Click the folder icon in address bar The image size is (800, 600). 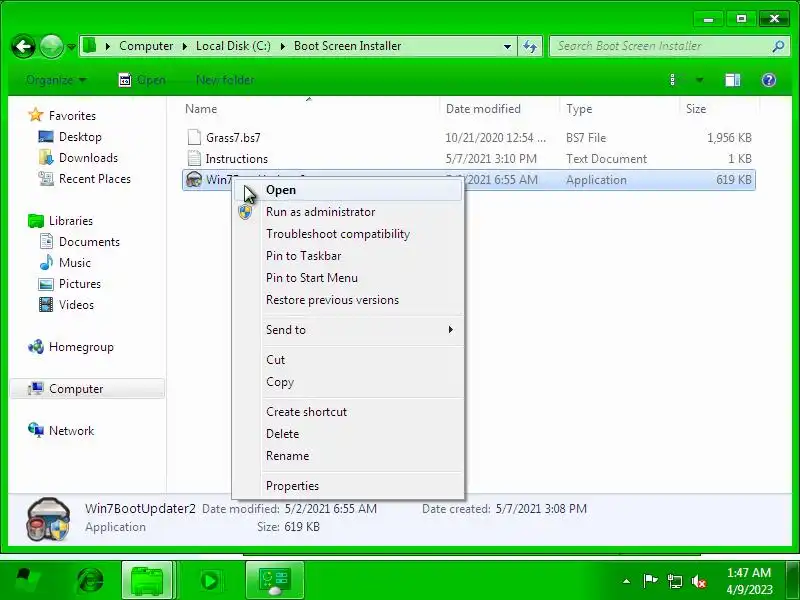[x=90, y=45]
